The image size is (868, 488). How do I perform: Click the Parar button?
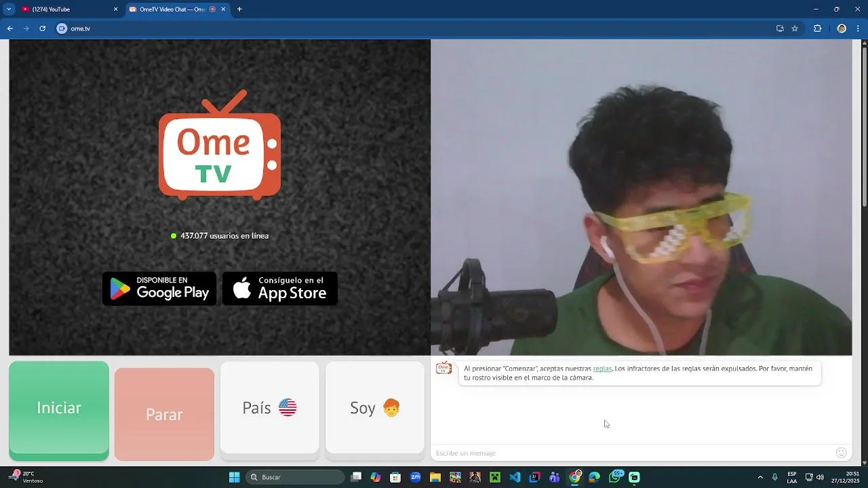click(x=164, y=414)
